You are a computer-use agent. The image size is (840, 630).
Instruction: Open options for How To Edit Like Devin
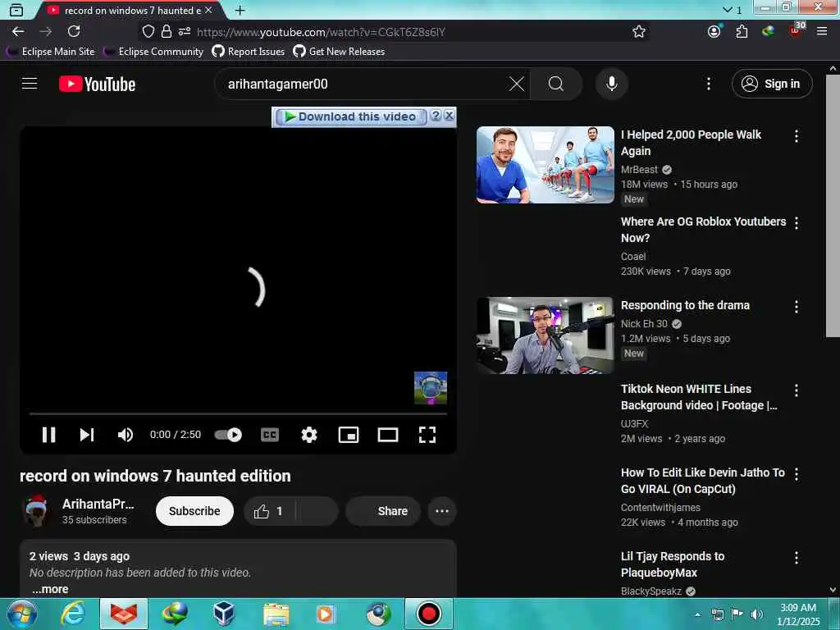coord(796,474)
